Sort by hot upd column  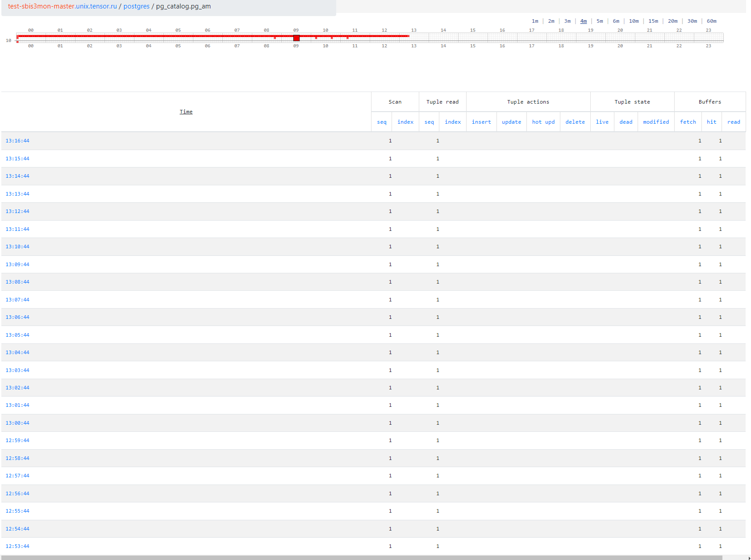pos(543,122)
